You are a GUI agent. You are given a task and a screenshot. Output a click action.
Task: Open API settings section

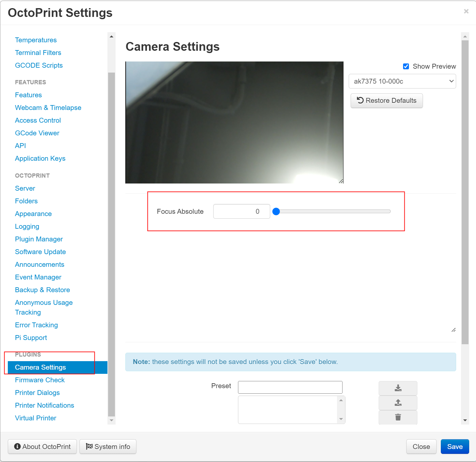[x=21, y=146]
